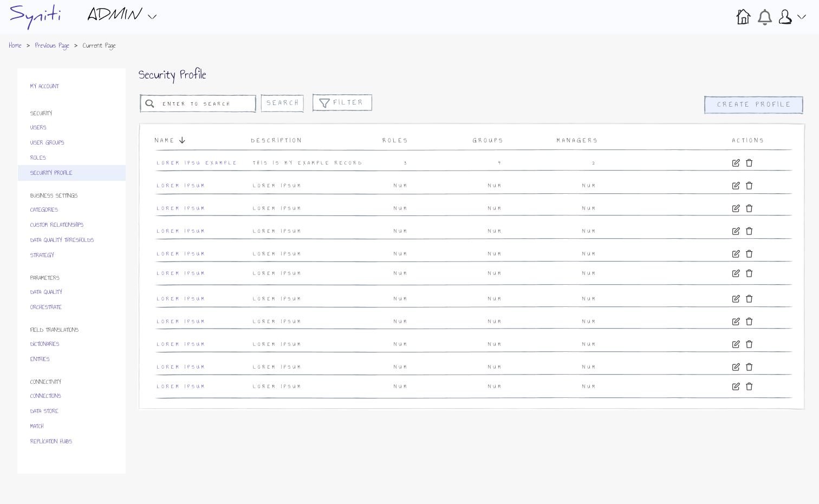
Task: Edit the second row in the table
Action: coord(736,186)
